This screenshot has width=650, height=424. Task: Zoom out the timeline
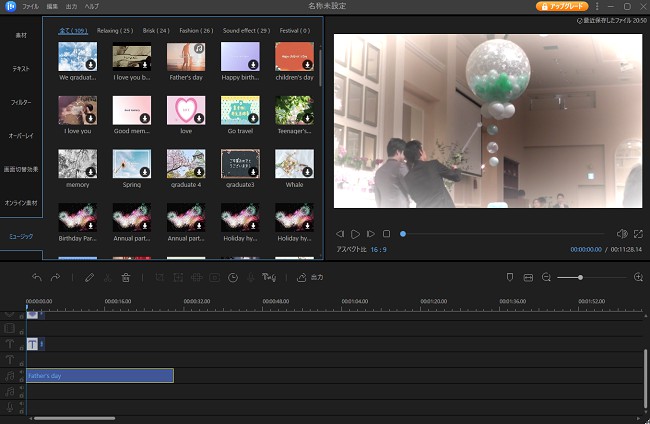coord(546,277)
